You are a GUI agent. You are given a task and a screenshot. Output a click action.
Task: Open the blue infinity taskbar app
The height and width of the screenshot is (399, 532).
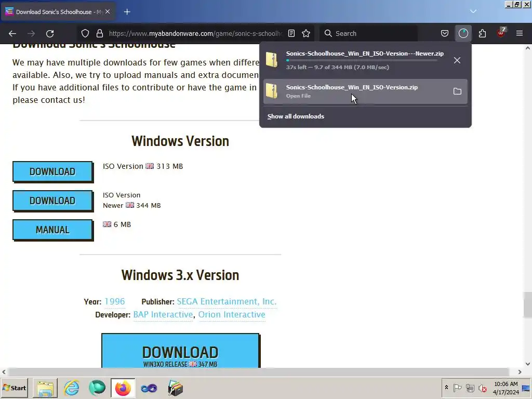pos(149,388)
